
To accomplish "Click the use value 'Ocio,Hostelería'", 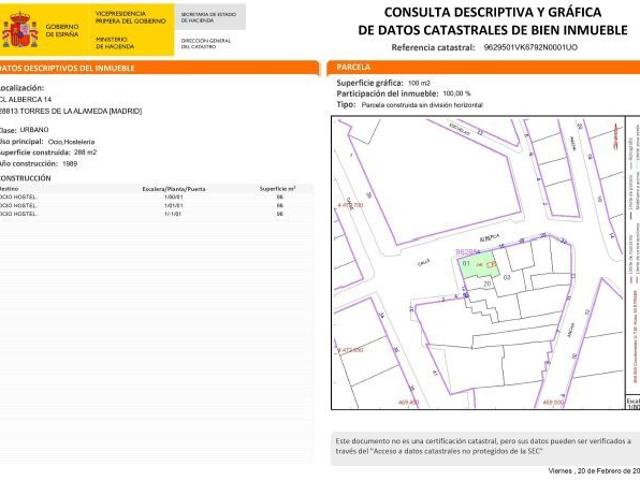I will (x=71, y=142).
